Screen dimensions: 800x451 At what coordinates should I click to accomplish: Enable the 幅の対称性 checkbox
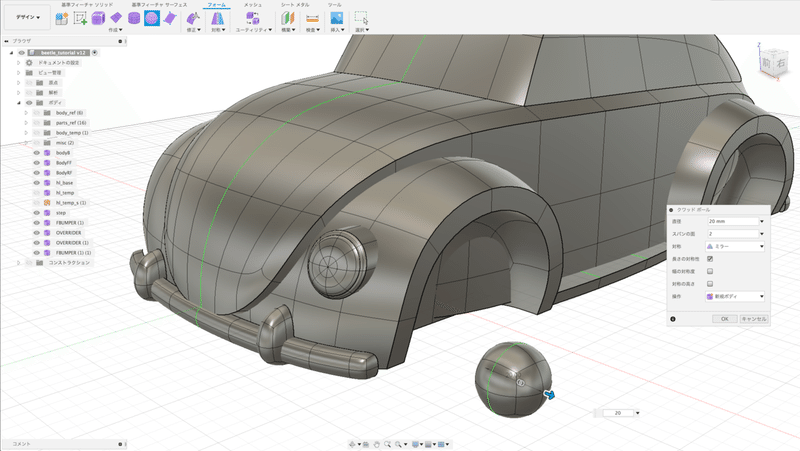click(x=710, y=271)
